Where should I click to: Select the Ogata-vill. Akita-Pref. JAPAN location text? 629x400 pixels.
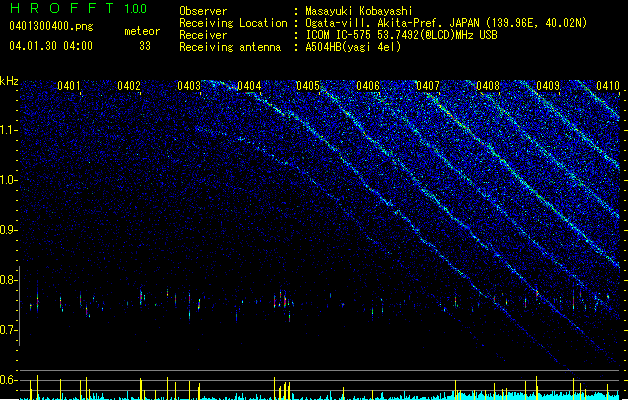[446, 23]
